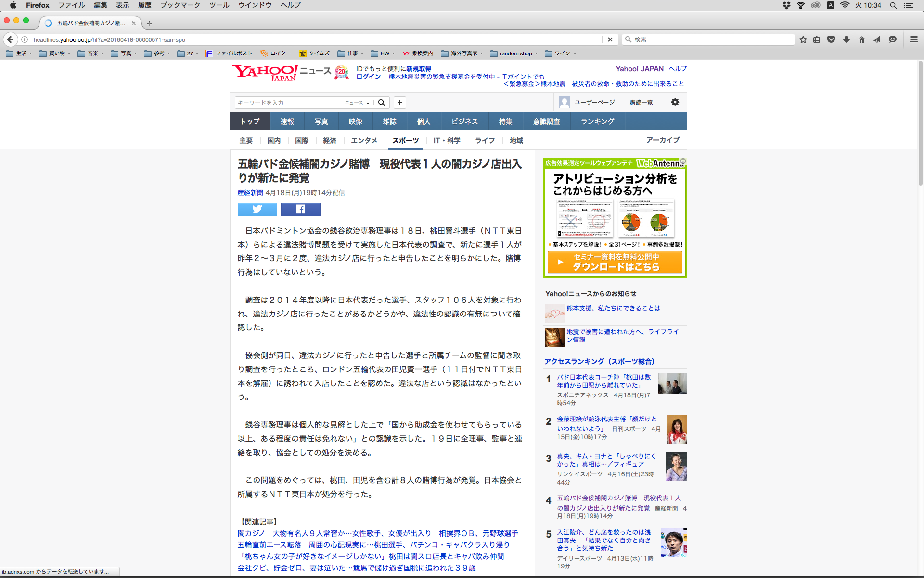
Task: Open Firefox downloads arrow icon
Action: (846, 39)
